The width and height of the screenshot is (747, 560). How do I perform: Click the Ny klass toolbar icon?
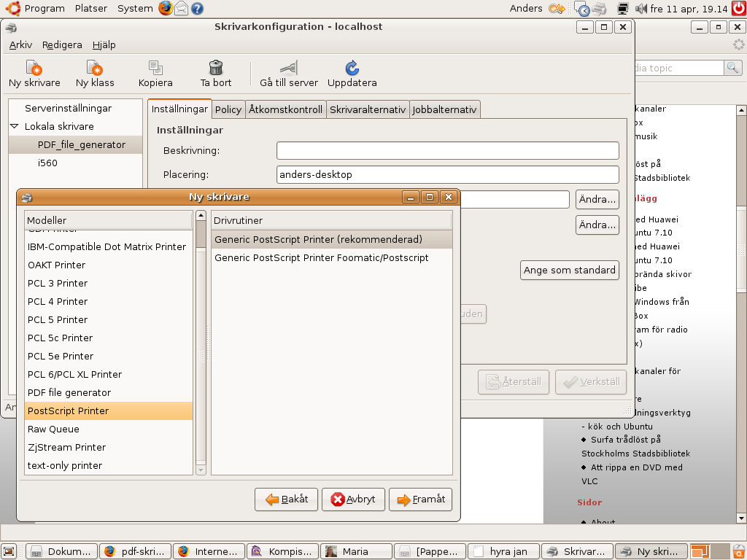pyautogui.click(x=95, y=68)
